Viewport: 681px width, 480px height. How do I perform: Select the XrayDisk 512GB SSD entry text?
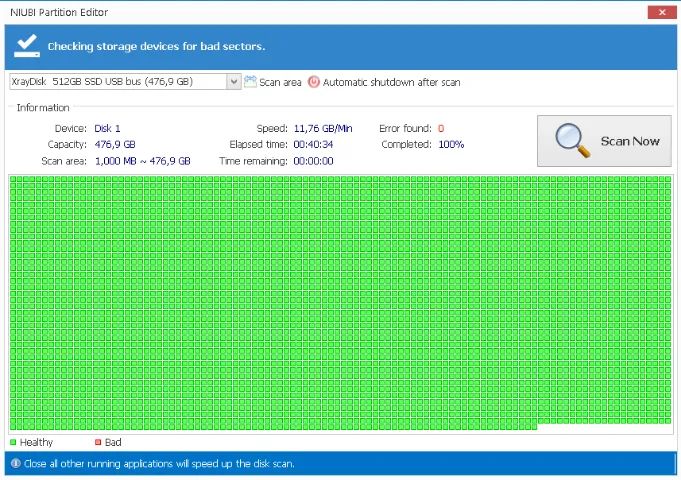[102, 82]
